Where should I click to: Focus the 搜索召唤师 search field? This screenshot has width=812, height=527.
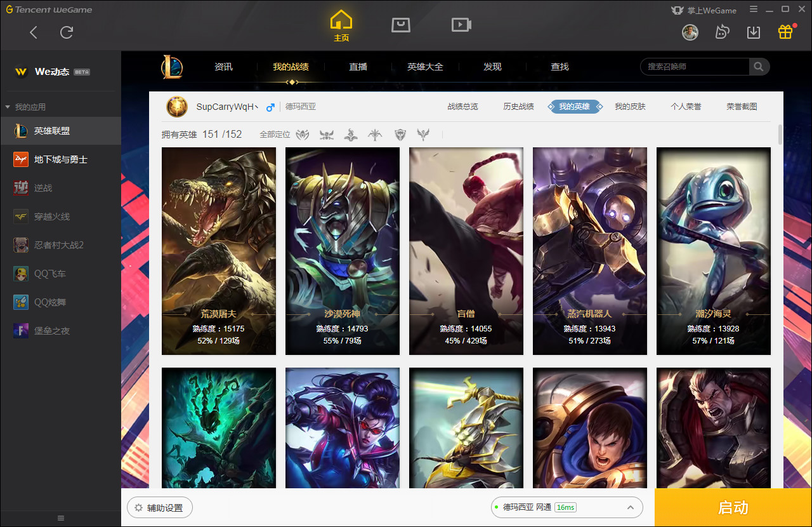[x=695, y=67]
